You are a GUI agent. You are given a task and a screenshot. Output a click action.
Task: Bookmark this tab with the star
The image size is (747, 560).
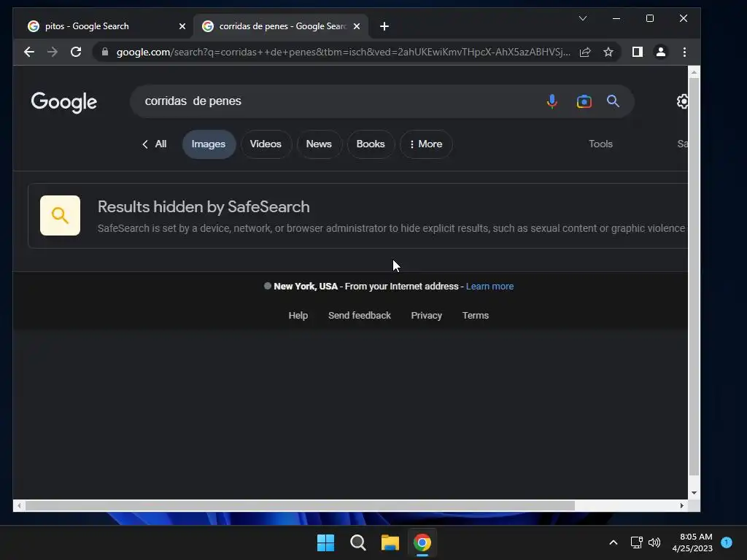pyautogui.click(x=608, y=52)
